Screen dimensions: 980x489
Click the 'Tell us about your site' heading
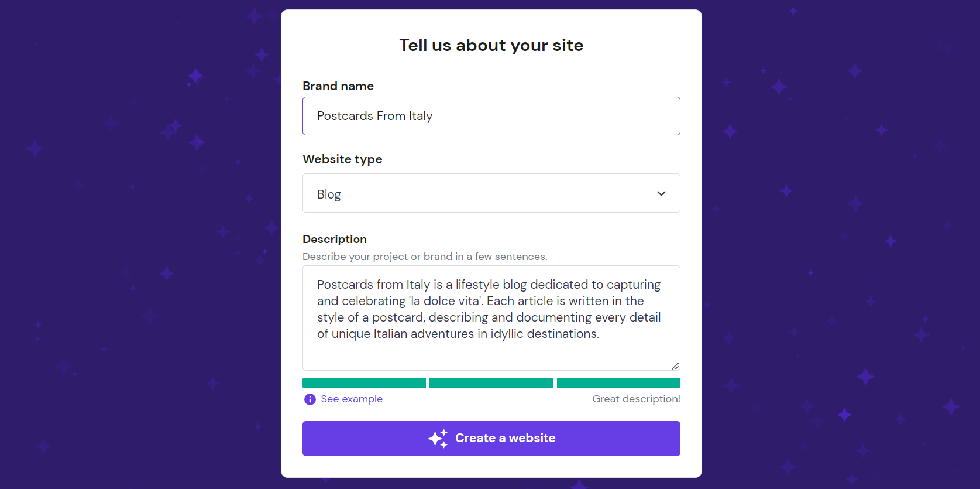pyautogui.click(x=491, y=45)
